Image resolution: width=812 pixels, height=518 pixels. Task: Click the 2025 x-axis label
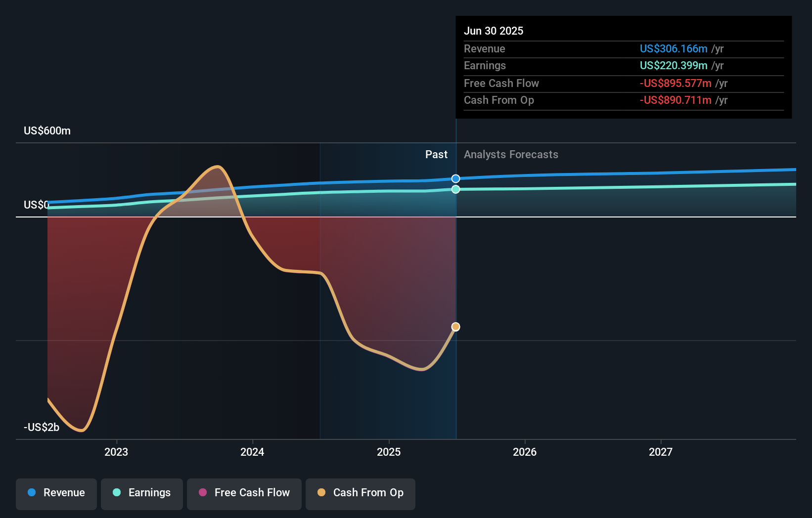click(x=389, y=452)
